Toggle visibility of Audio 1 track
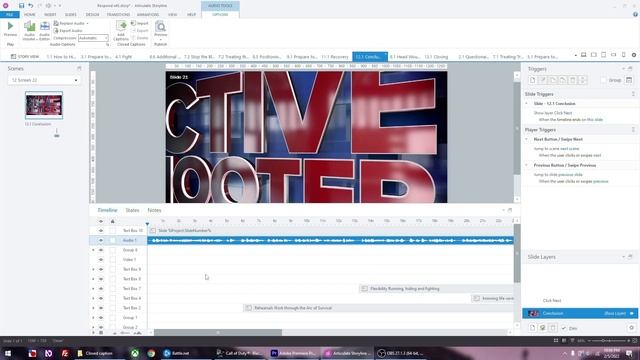Screen dimensions: 640x360 [x=101, y=240]
